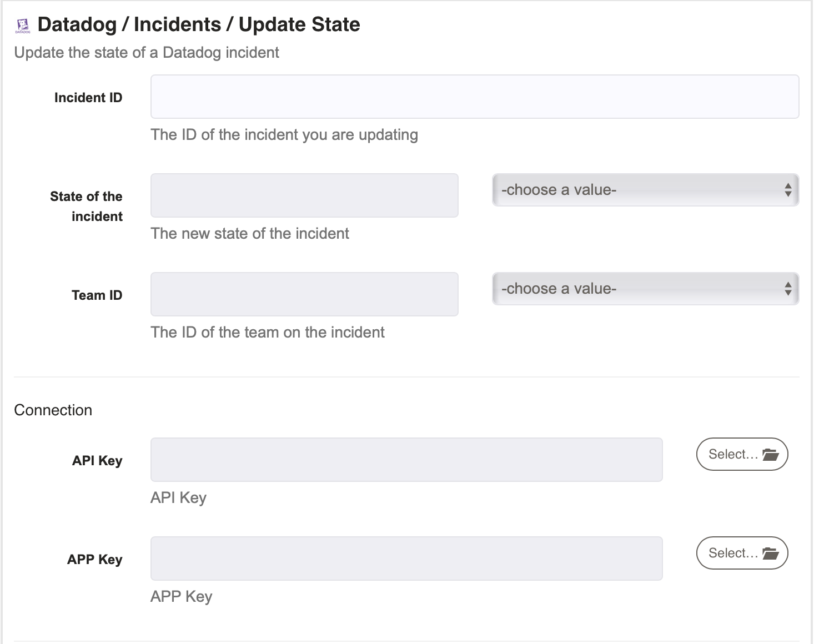Image resolution: width=814 pixels, height=644 pixels.
Task: Click the API Key input field
Action: pyautogui.click(x=406, y=460)
